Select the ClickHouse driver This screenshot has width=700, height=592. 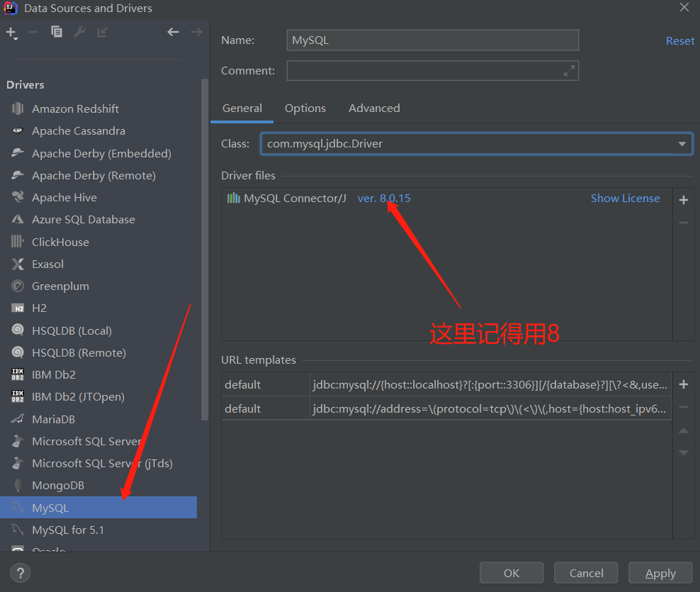(x=98, y=242)
